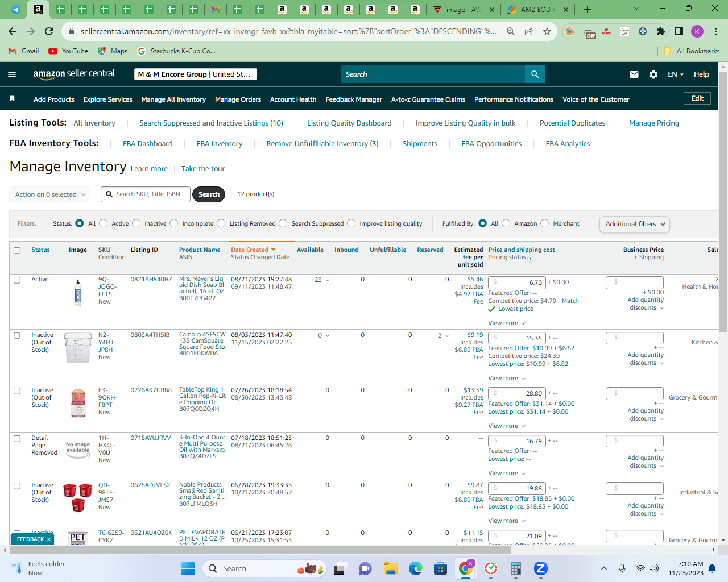This screenshot has width=728, height=582.
Task: Click the share page icon in address bar
Action: coord(529,31)
